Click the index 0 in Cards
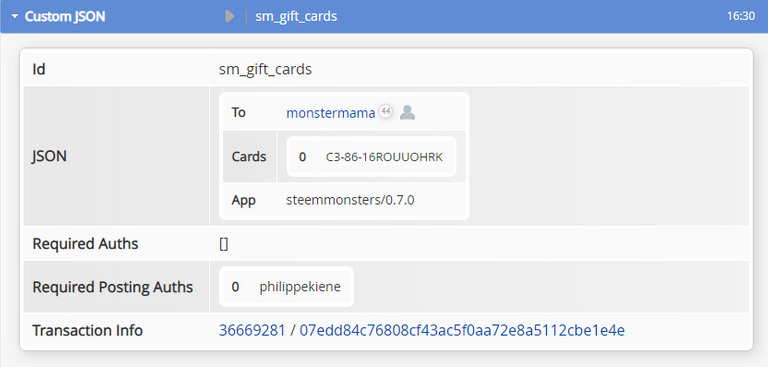The image size is (768, 367). (302, 157)
